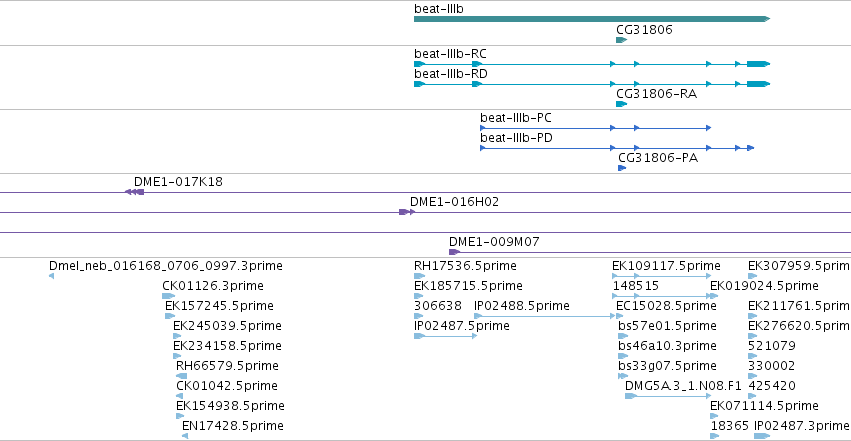
Task: Click the EK071114.5prime label
Action: [x=764, y=406]
